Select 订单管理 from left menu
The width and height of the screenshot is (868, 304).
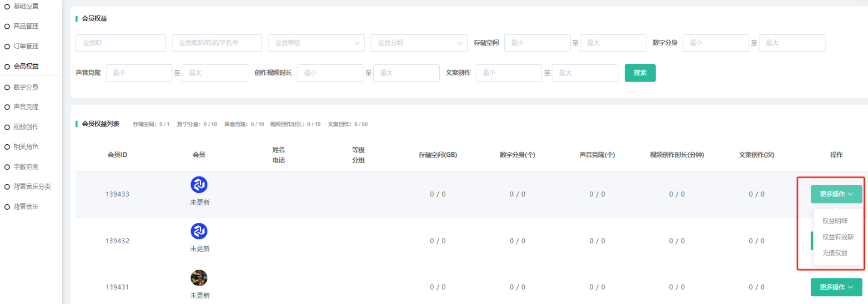[25, 46]
